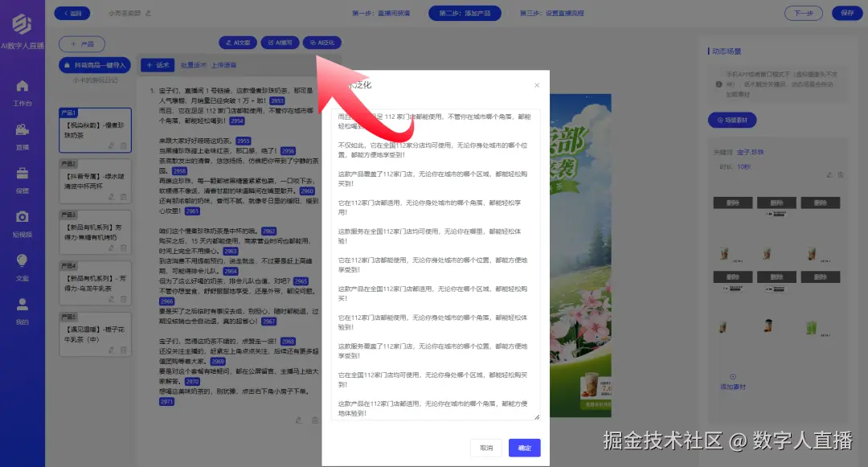Click the 2962 tag in the script
The width and height of the screenshot is (868, 467).
tap(269, 231)
